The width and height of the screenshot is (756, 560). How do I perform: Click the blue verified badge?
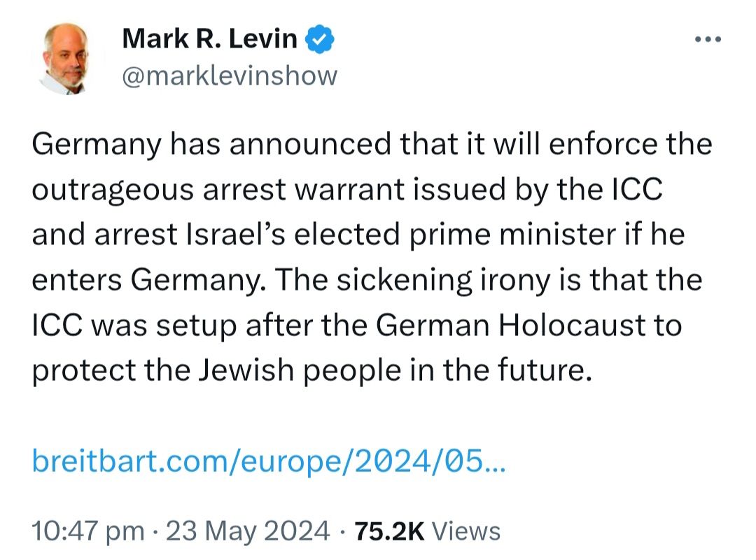click(x=320, y=39)
